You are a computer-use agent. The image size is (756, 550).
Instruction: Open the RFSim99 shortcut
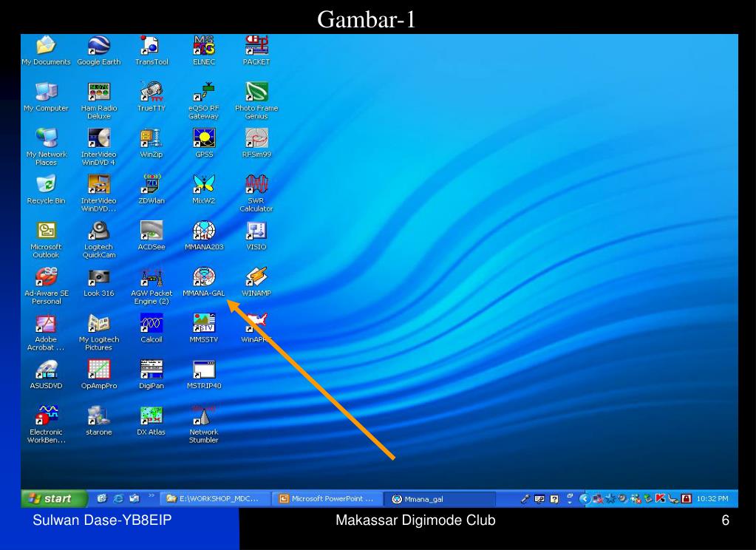pos(256,143)
